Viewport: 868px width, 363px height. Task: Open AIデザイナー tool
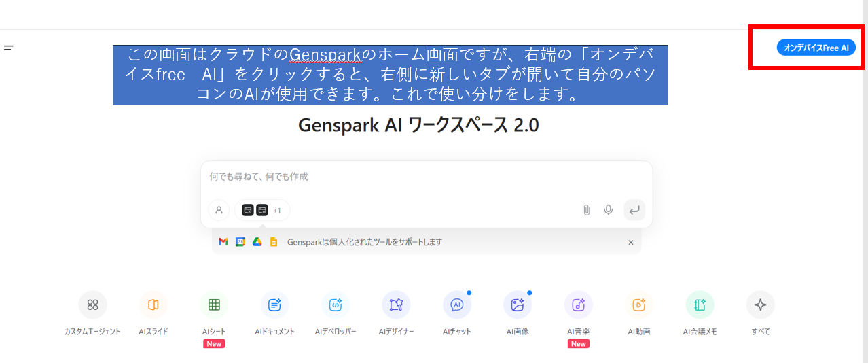396,305
